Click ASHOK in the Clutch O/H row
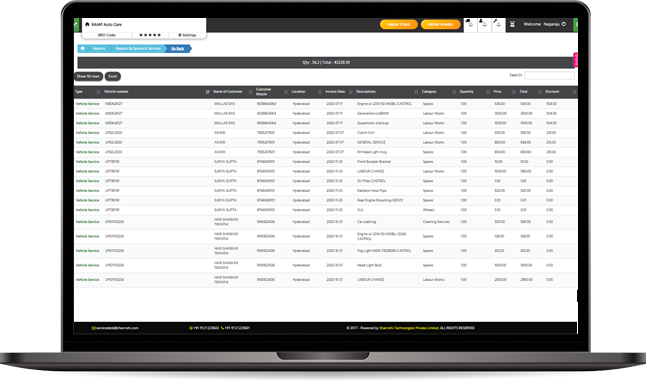This screenshot has width=646, height=381. [220, 133]
